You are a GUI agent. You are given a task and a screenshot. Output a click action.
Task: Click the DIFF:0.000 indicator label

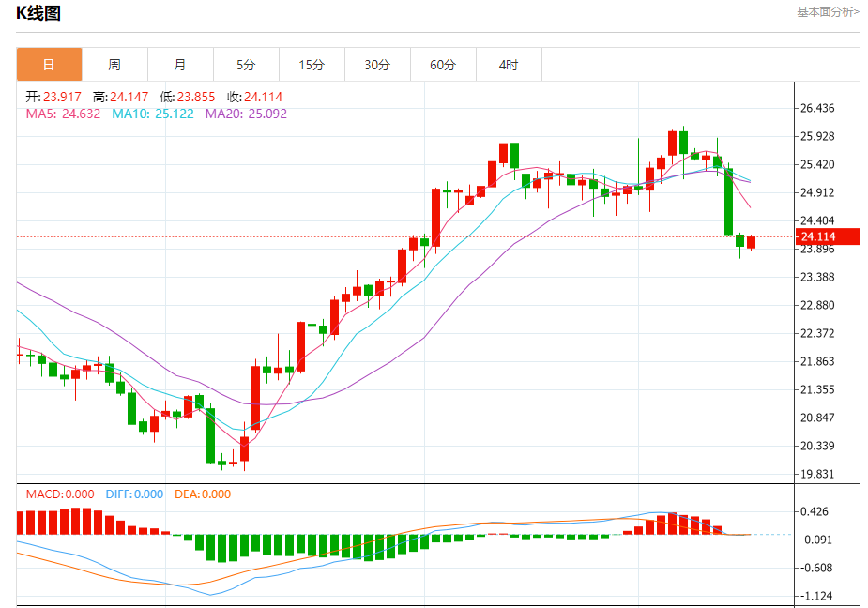click(134, 494)
